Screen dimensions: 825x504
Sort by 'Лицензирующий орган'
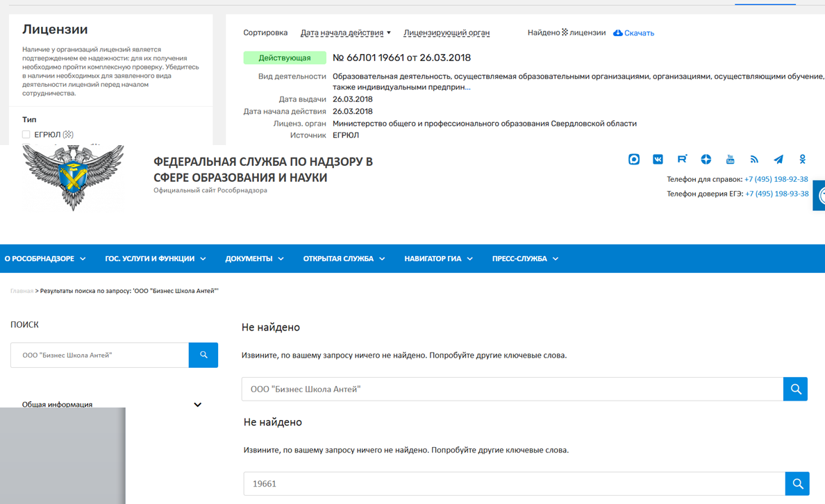click(x=447, y=33)
